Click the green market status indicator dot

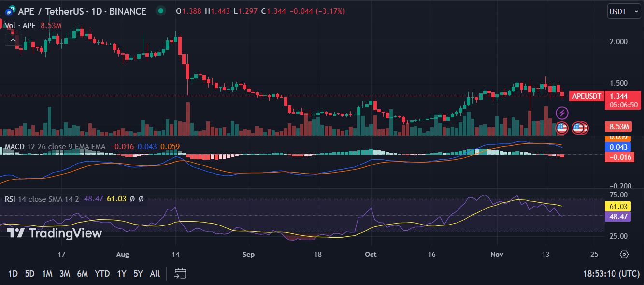coord(161,11)
